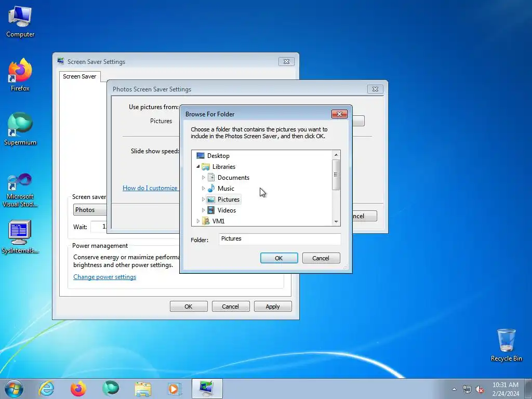This screenshot has width=532, height=399.
Task: Click the Wait minutes field
Action: 99,227
